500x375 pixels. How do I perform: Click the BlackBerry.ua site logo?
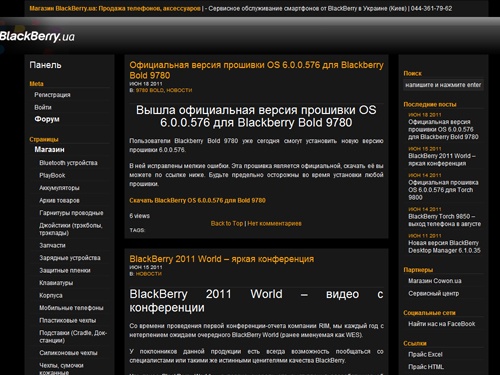(x=37, y=36)
